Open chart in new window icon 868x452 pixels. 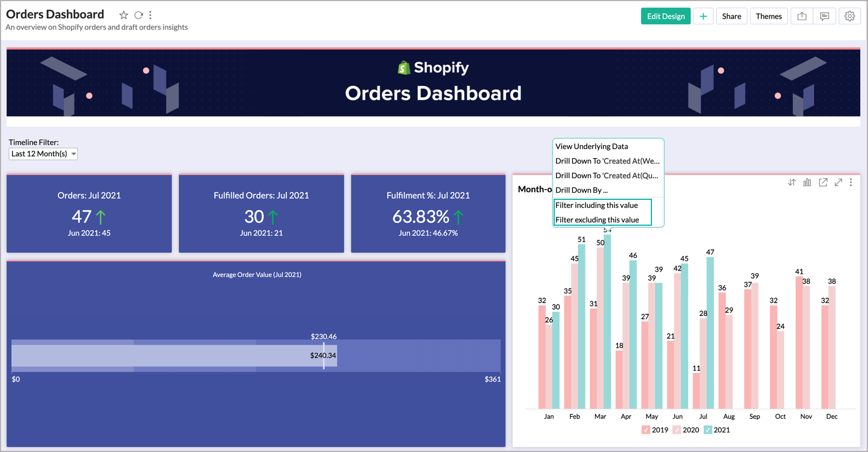pos(823,183)
